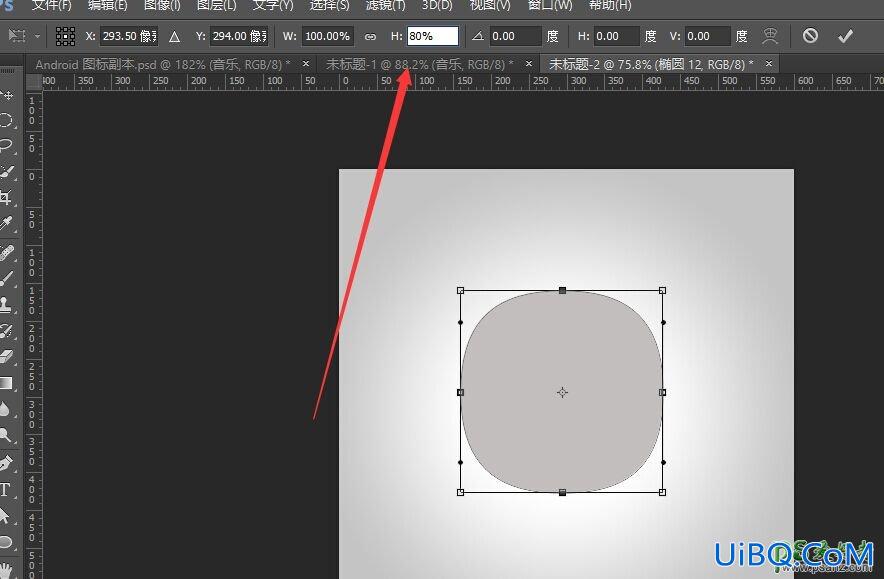Select the Gradient tool
The height and width of the screenshot is (579, 884).
(6, 383)
